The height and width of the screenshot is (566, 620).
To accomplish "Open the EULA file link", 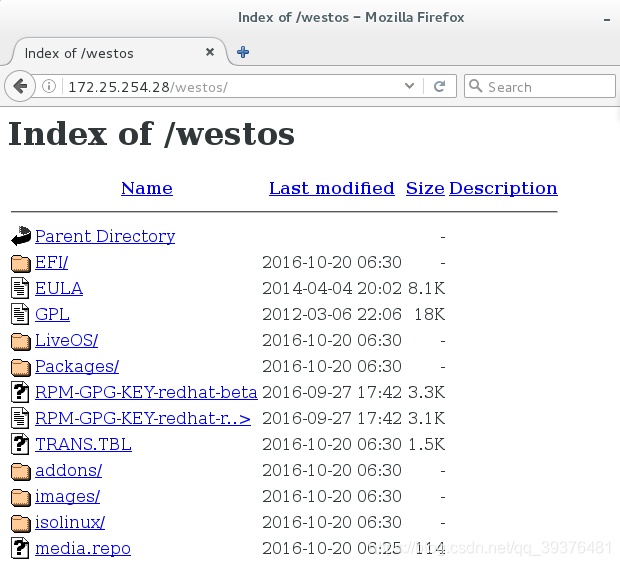I will tap(59, 288).
